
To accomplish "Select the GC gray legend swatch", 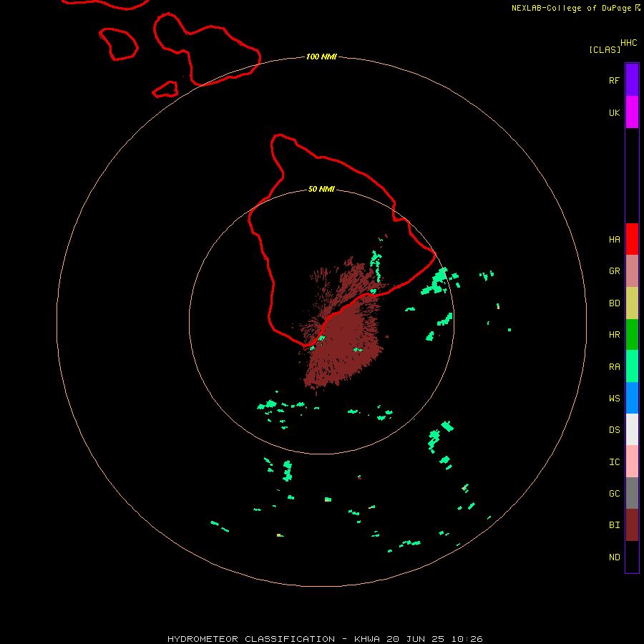I will [632, 493].
